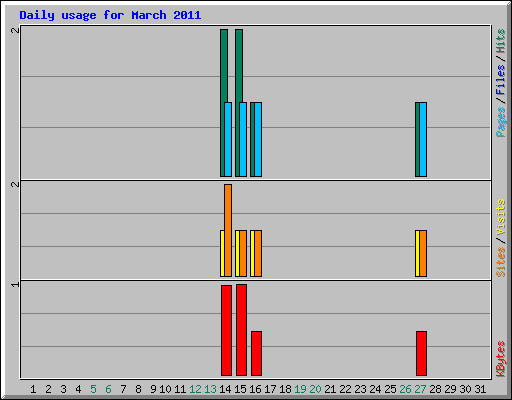Select the tall orange sites bar for day 14
This screenshot has width=512, height=400.
pyautogui.click(x=228, y=230)
